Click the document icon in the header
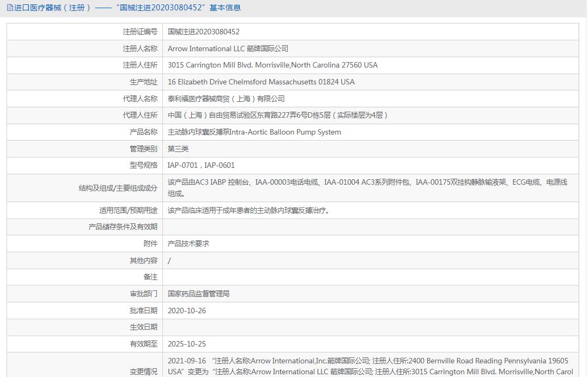The height and width of the screenshot is (377, 588). click(x=10, y=8)
